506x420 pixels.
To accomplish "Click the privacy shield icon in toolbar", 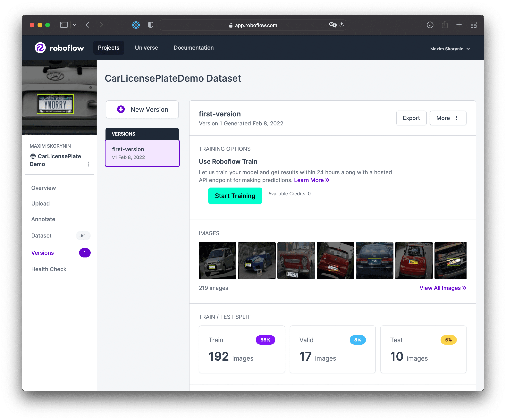I will [150, 25].
